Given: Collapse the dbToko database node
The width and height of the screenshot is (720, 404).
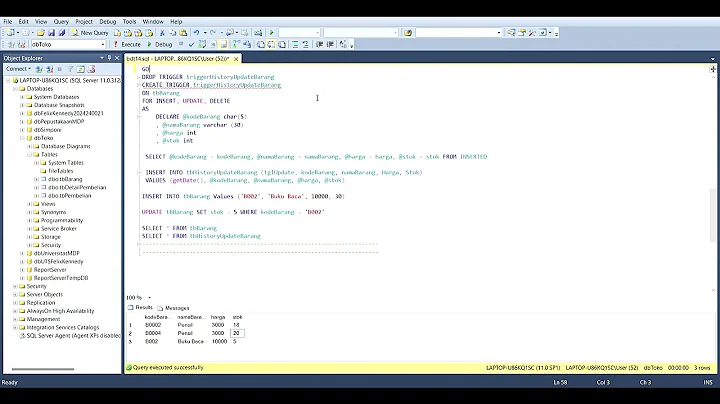Looking at the screenshot, I should pos(22,138).
